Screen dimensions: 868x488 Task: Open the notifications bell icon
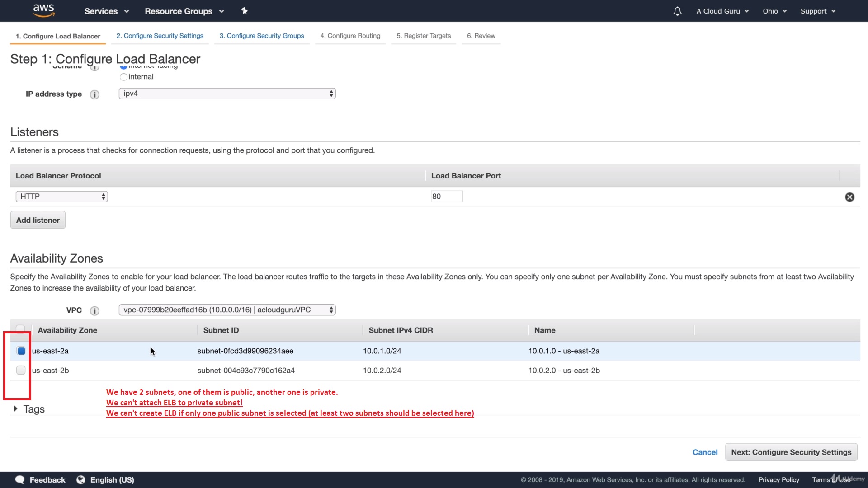click(x=677, y=11)
